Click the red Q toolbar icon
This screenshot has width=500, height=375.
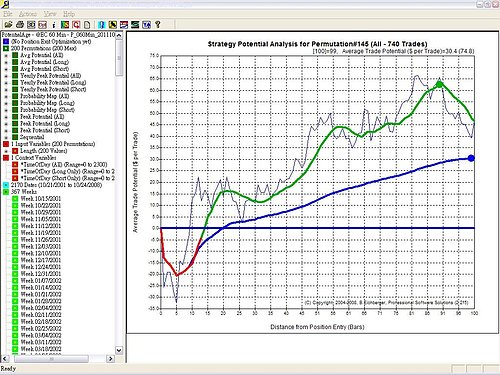click(x=76, y=24)
